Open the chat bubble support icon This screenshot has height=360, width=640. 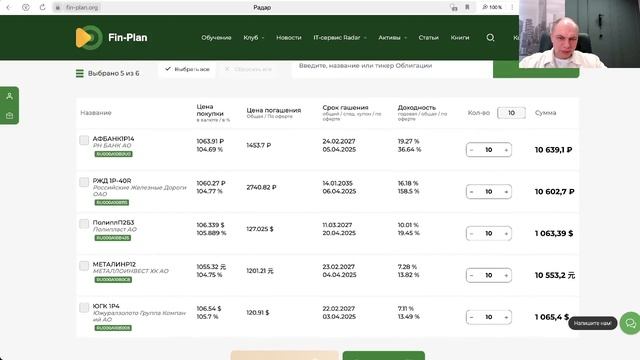pyautogui.click(x=630, y=323)
